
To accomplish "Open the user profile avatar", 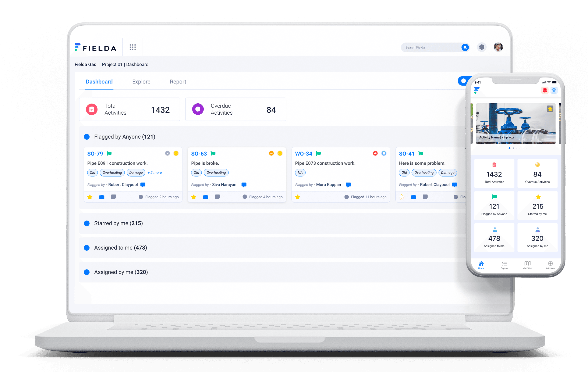I will [x=498, y=47].
